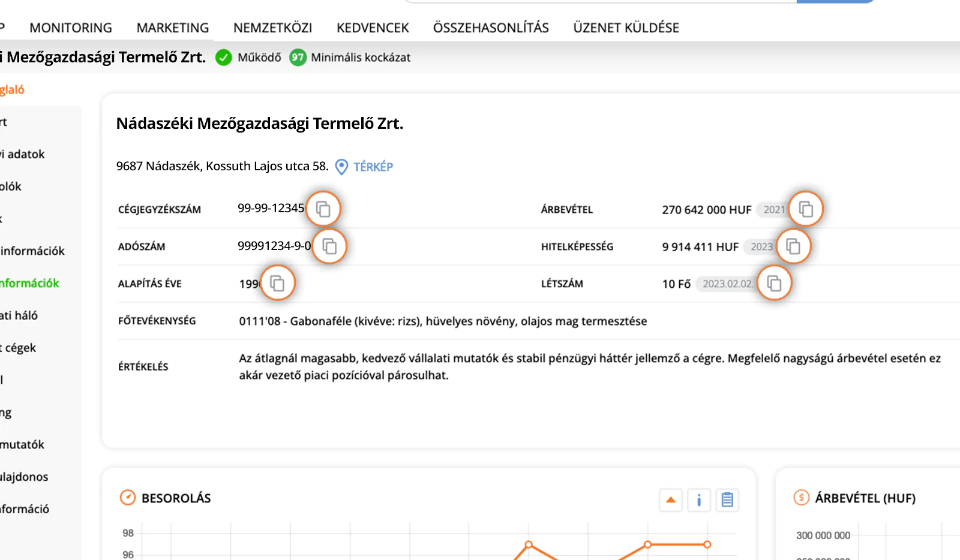
Task: Open the MARKETING menu
Action: pos(172,27)
